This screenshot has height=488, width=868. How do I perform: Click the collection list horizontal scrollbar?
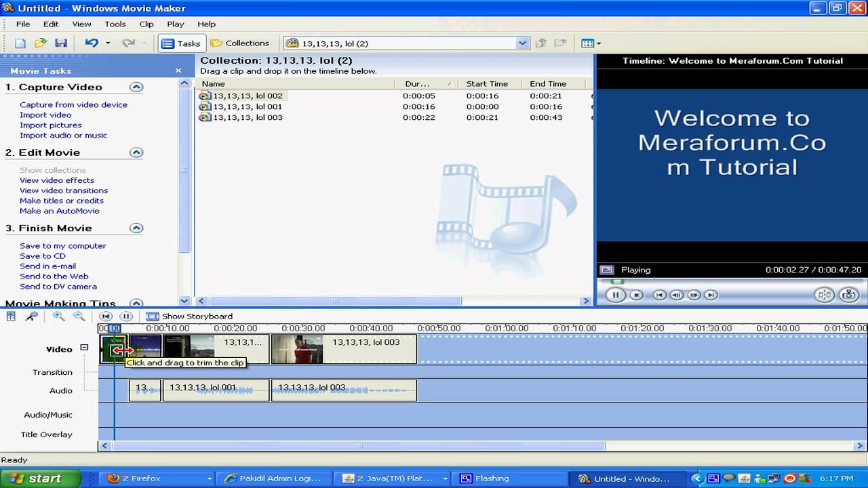[336, 301]
